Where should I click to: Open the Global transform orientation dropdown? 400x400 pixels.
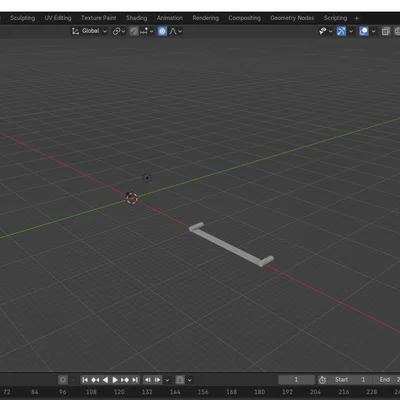(89, 31)
